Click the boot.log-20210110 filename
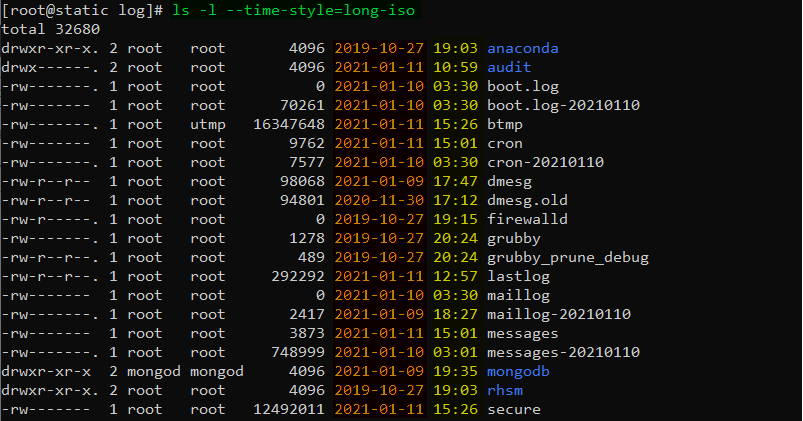803x421 pixels. 563,106
